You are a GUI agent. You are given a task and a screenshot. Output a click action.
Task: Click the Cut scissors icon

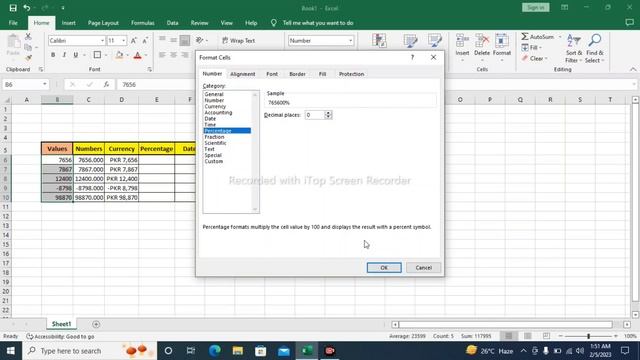point(28,37)
